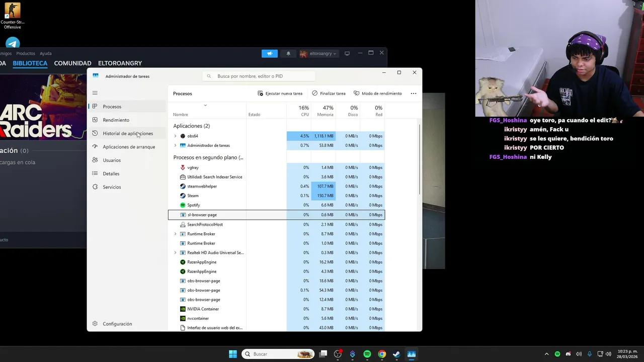Viewport: 644px width, 362px height.
Task: Switch to the Rendimiento page
Action: click(127, 120)
